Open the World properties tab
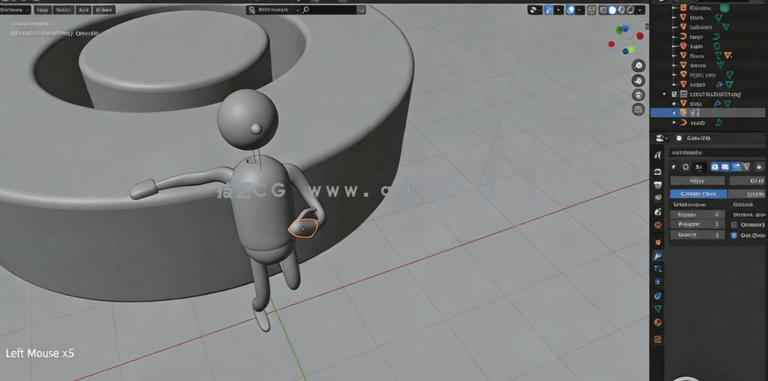 coord(658,226)
